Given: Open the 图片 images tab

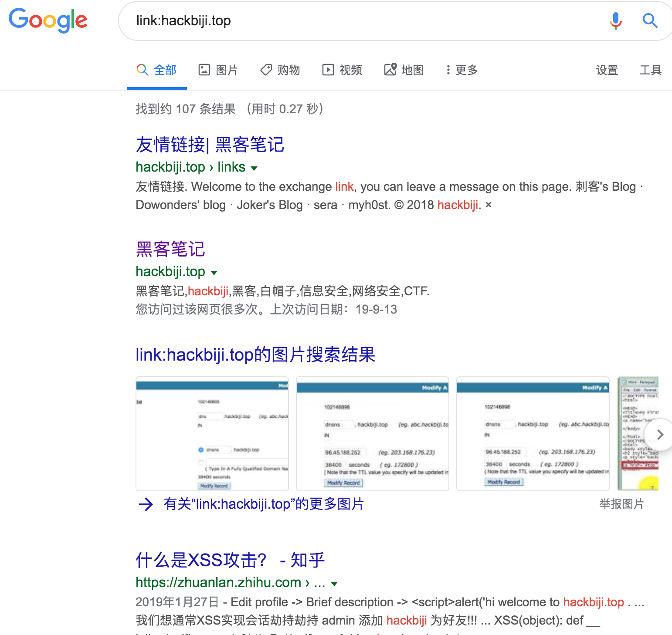Looking at the screenshot, I should [218, 70].
